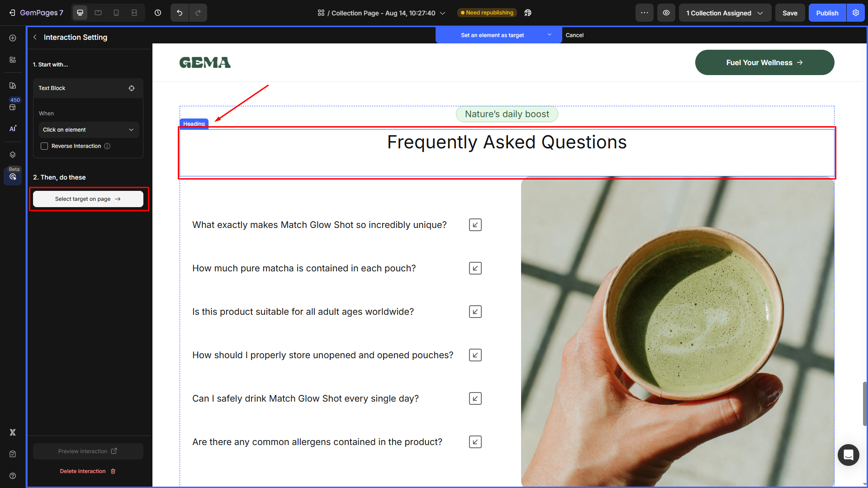Go back from Interaction Setting panel
This screenshot has height=488, width=868.
pos(35,37)
